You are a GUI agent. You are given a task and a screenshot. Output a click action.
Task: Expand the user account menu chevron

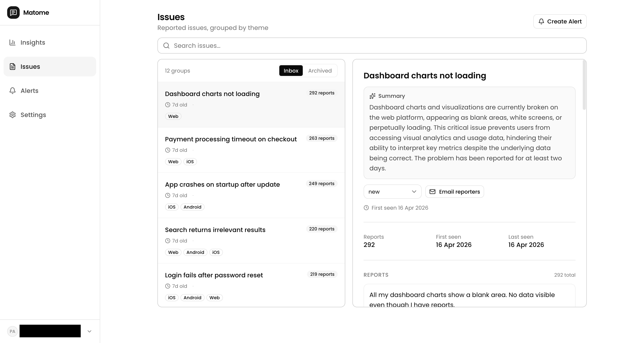(89, 332)
